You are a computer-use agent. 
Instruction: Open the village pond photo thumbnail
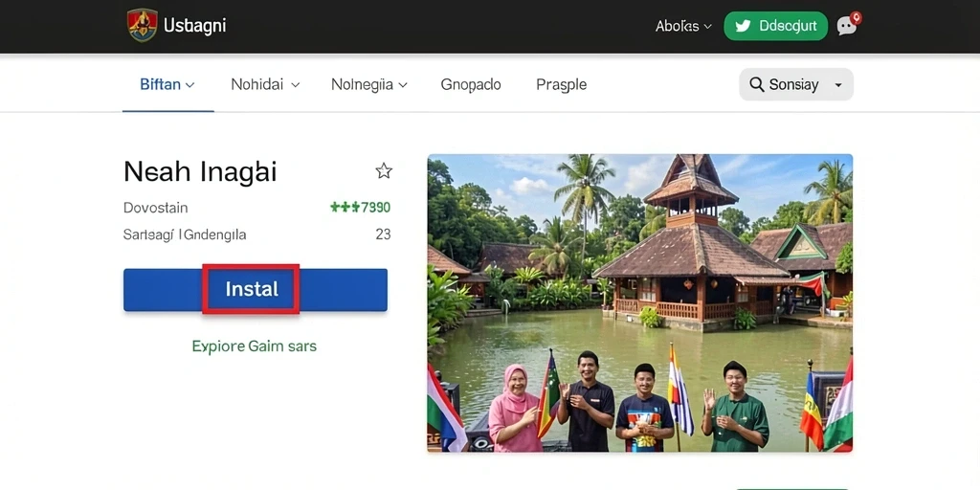[640, 303]
